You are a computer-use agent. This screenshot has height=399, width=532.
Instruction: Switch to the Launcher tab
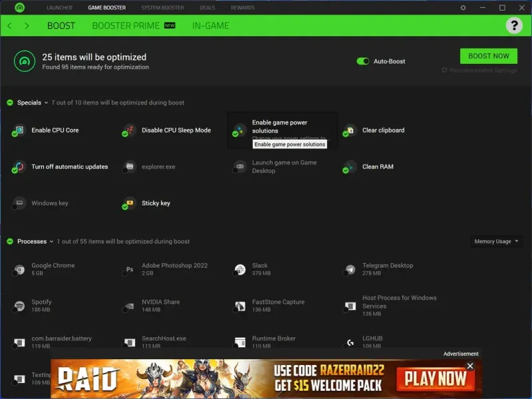[59, 7]
